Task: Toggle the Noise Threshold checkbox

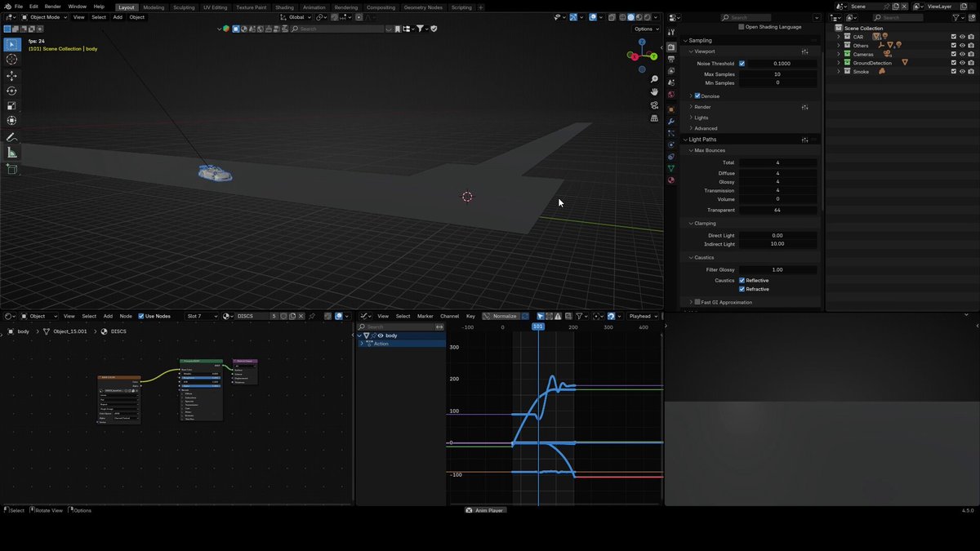Action: [742, 64]
